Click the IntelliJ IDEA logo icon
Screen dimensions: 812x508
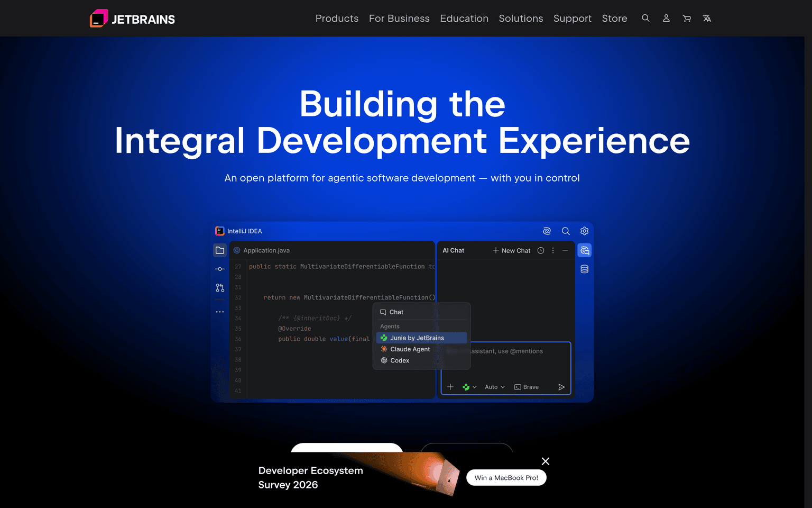click(x=220, y=231)
